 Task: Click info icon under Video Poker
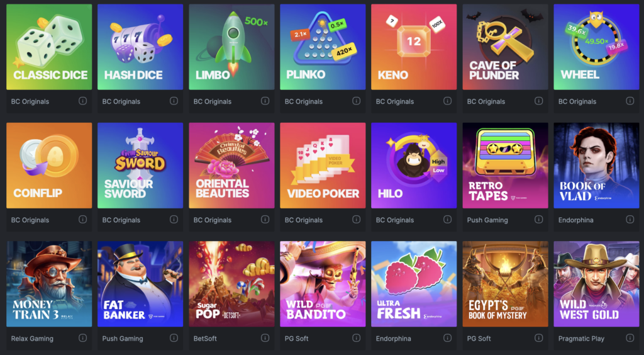coord(356,220)
